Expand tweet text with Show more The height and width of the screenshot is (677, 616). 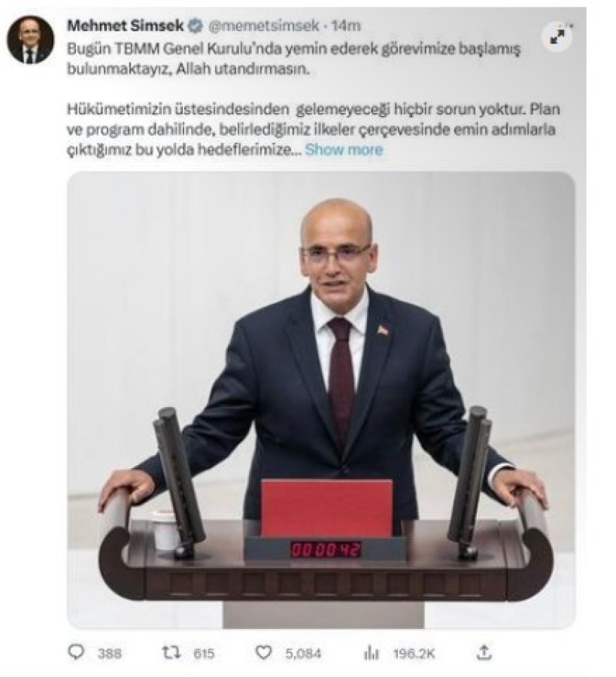click(344, 150)
